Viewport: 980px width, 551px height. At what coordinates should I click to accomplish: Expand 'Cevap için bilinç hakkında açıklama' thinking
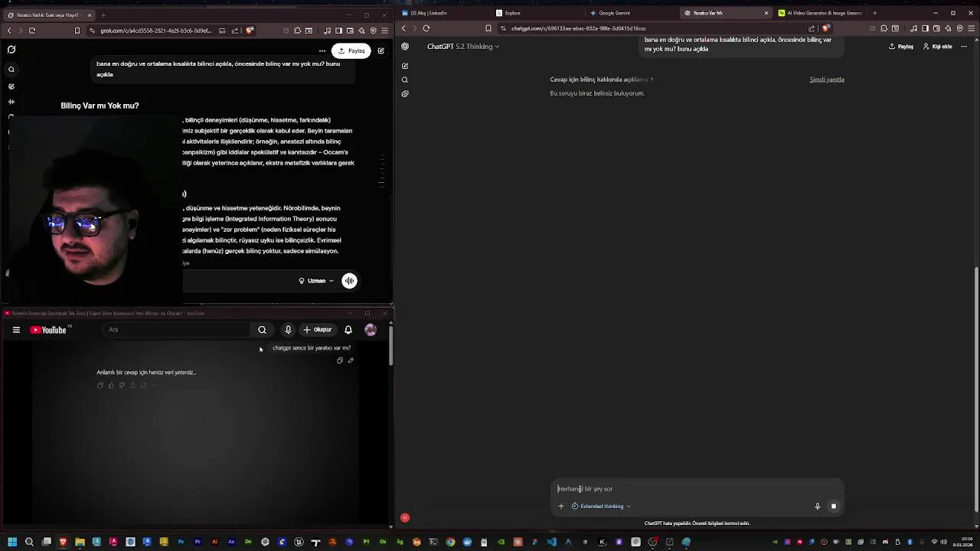pyautogui.click(x=601, y=80)
